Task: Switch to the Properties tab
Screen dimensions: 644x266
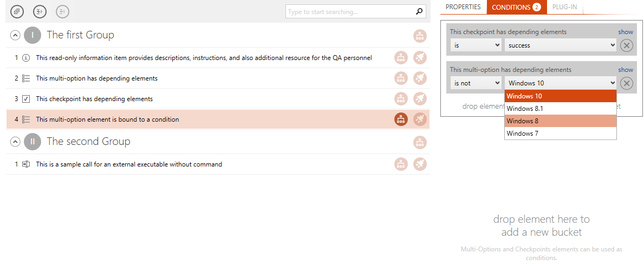Action: pos(463,7)
